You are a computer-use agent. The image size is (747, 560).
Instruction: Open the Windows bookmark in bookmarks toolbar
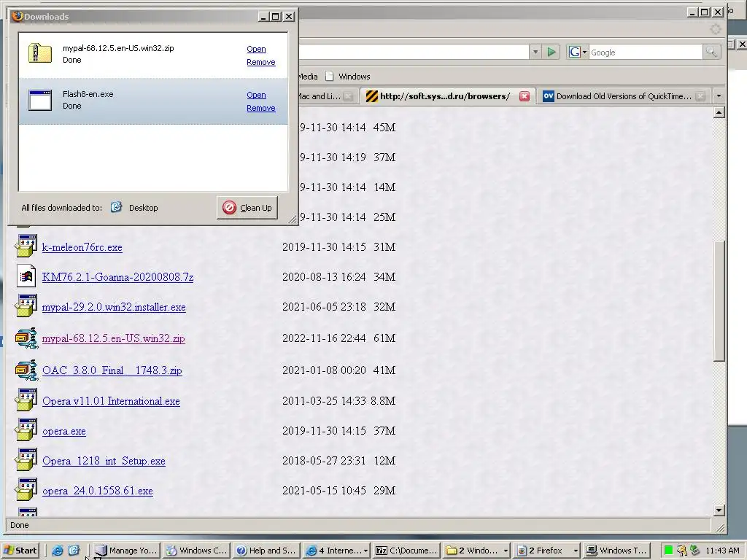(348, 77)
